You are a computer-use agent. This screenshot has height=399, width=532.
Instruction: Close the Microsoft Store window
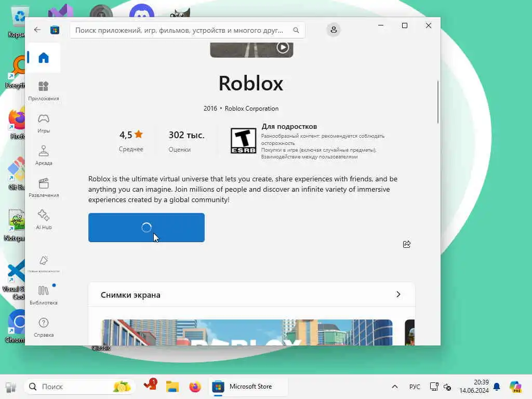coord(429,25)
